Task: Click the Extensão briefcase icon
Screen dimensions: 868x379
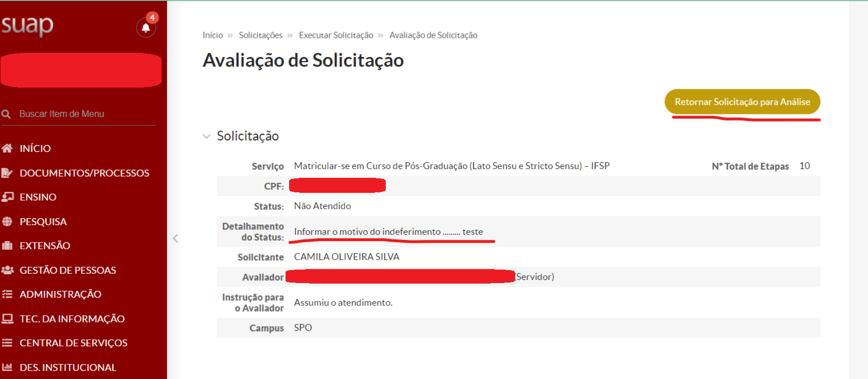Action: coord(7,246)
